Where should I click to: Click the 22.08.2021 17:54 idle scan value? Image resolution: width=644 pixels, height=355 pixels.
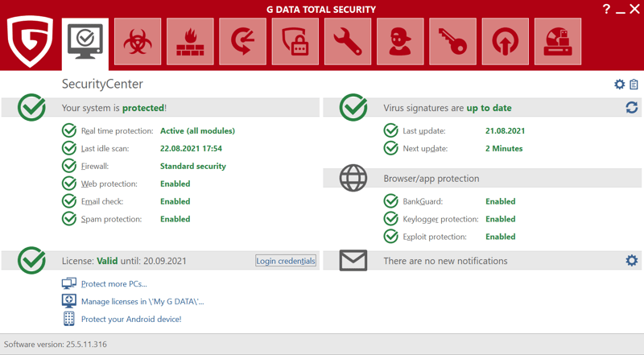191,149
